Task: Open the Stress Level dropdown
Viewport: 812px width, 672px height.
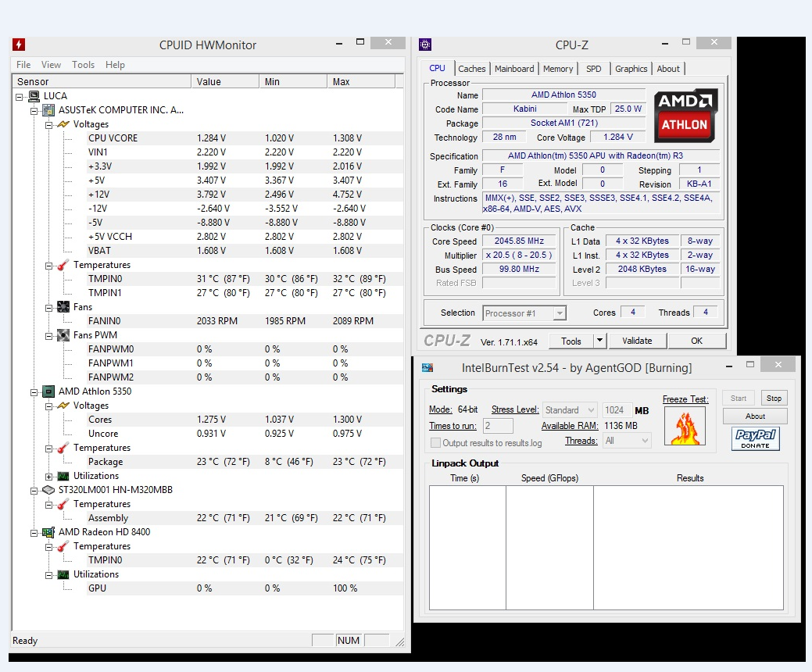Action: click(570, 410)
